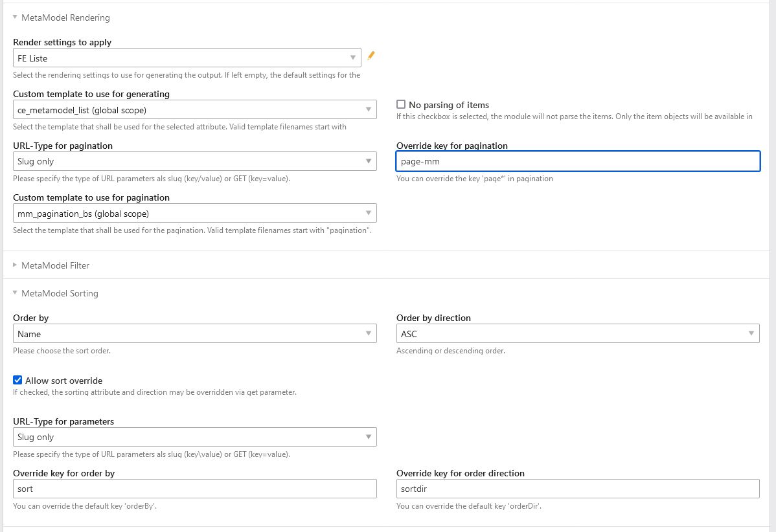Click the Override key for order by field
The height and width of the screenshot is (532, 776).
tap(194, 489)
